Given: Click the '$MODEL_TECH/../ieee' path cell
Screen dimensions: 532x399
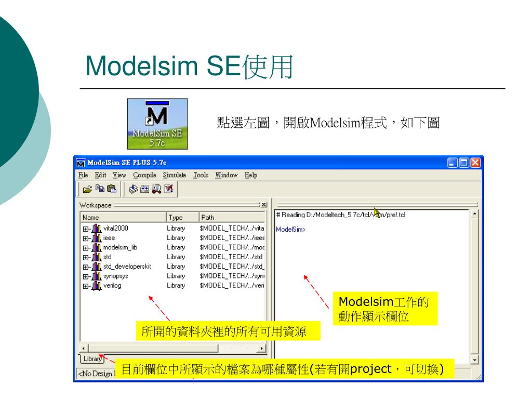Looking at the screenshot, I should coord(232,238).
